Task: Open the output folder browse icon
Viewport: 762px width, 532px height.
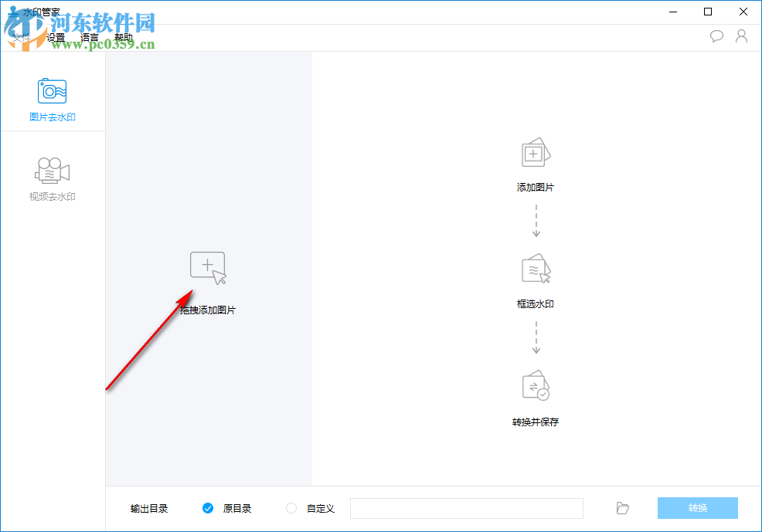Action: (x=622, y=508)
